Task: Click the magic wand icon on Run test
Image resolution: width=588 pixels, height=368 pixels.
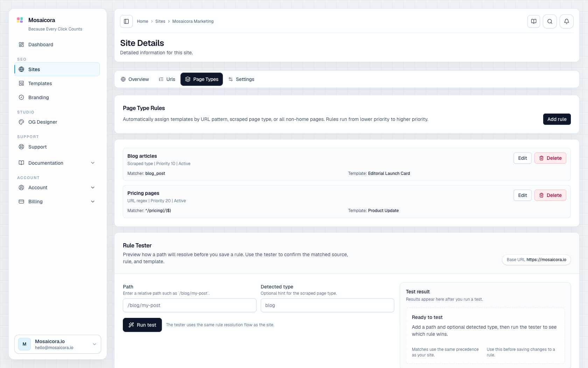Action: click(x=131, y=325)
